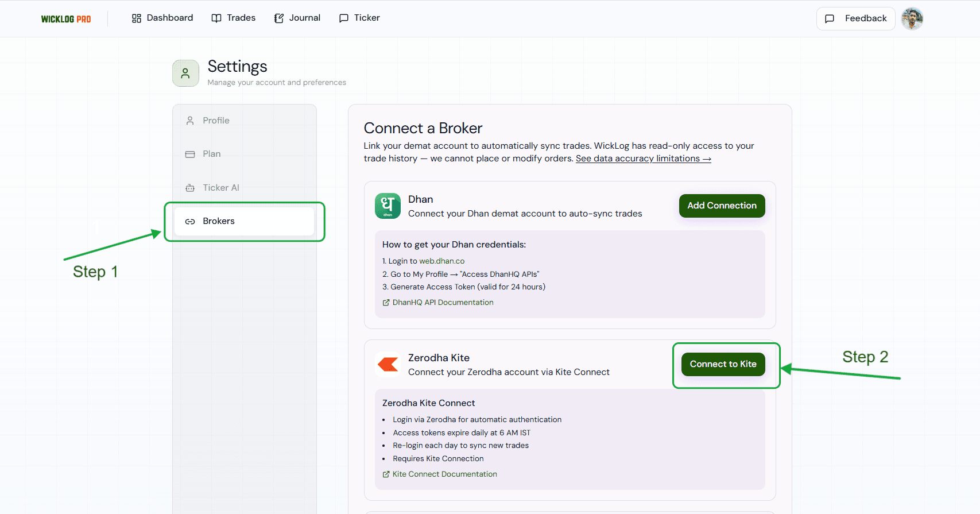Click 'Requires Kite Connection' text
The height and width of the screenshot is (514, 980).
[x=438, y=458]
